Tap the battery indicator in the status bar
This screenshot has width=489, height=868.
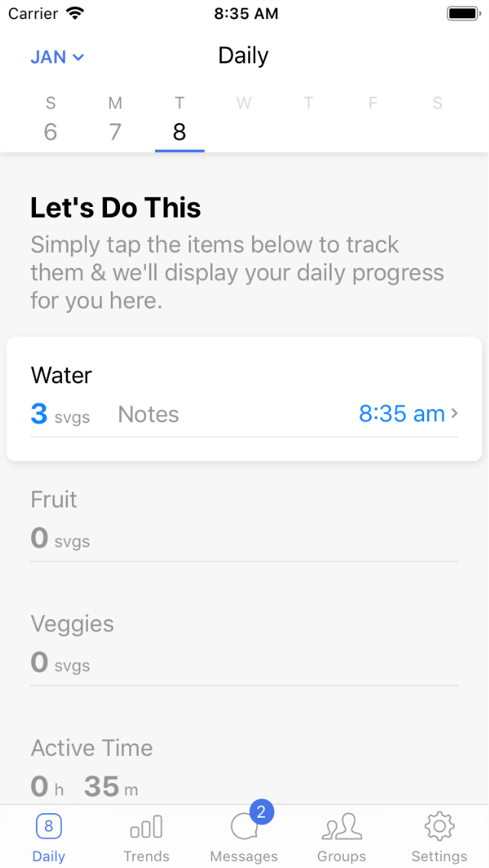461,12
